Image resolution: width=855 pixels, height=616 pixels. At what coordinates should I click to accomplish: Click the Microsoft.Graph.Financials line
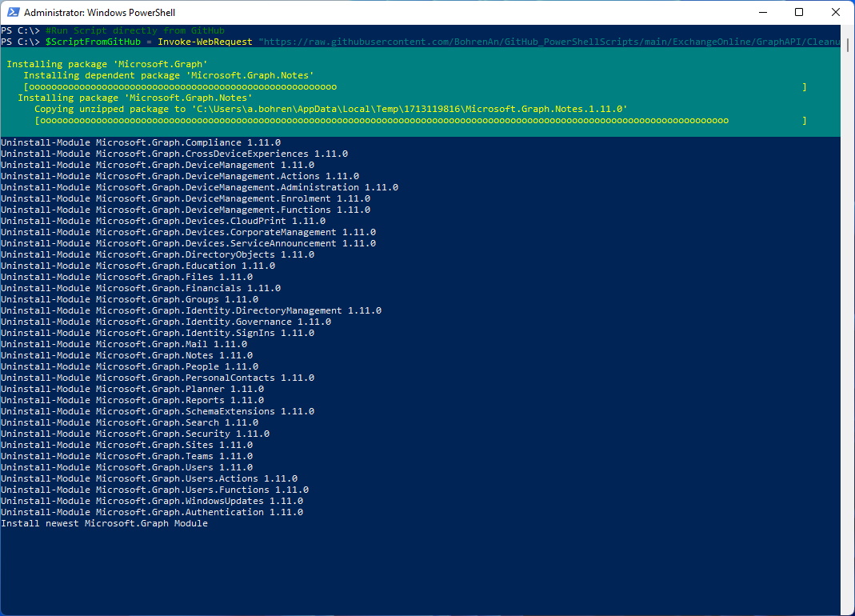pos(141,288)
